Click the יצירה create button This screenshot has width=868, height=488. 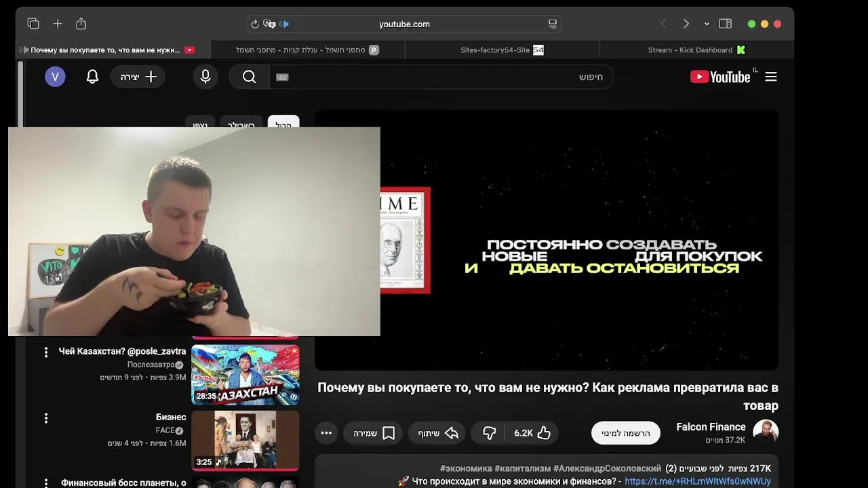[x=138, y=77]
